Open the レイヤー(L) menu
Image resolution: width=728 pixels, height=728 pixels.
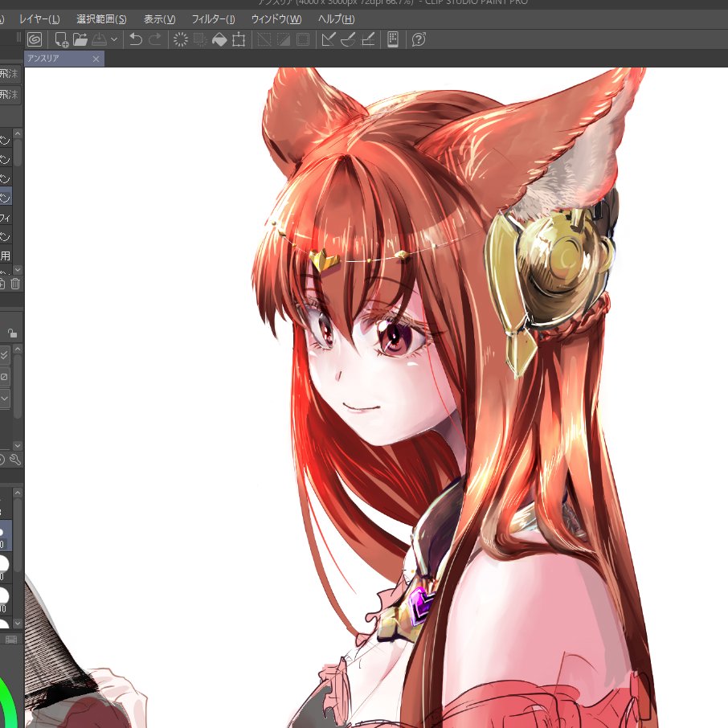point(39,19)
